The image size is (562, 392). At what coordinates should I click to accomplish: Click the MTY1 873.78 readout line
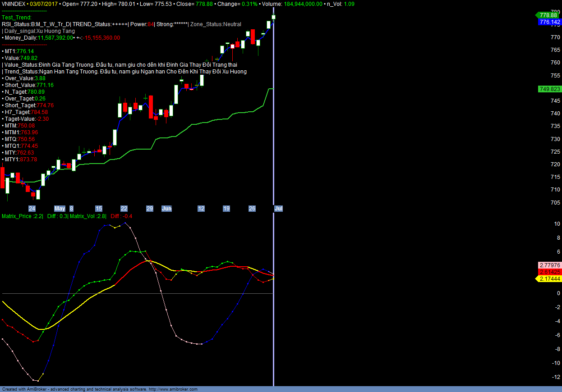pos(21,160)
